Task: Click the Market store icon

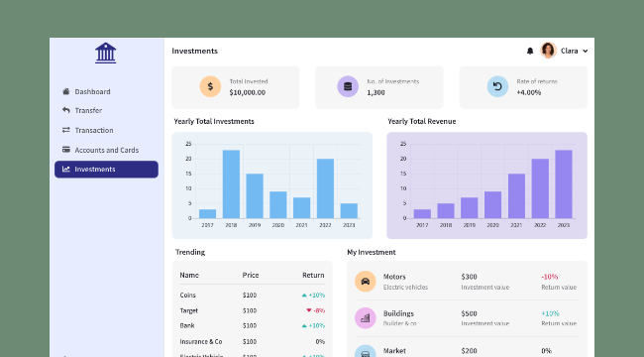Action: tap(366, 353)
